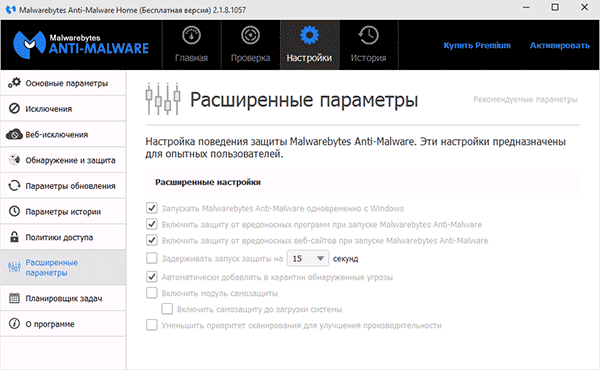This screenshot has width=600, height=370.
Task: Open Политики доступа section
Action: tap(63, 237)
